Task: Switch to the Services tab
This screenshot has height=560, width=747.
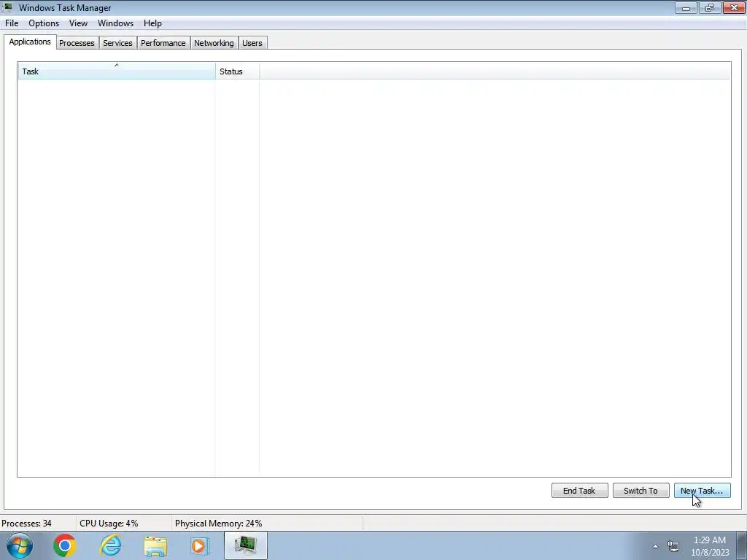Action: pos(117,43)
